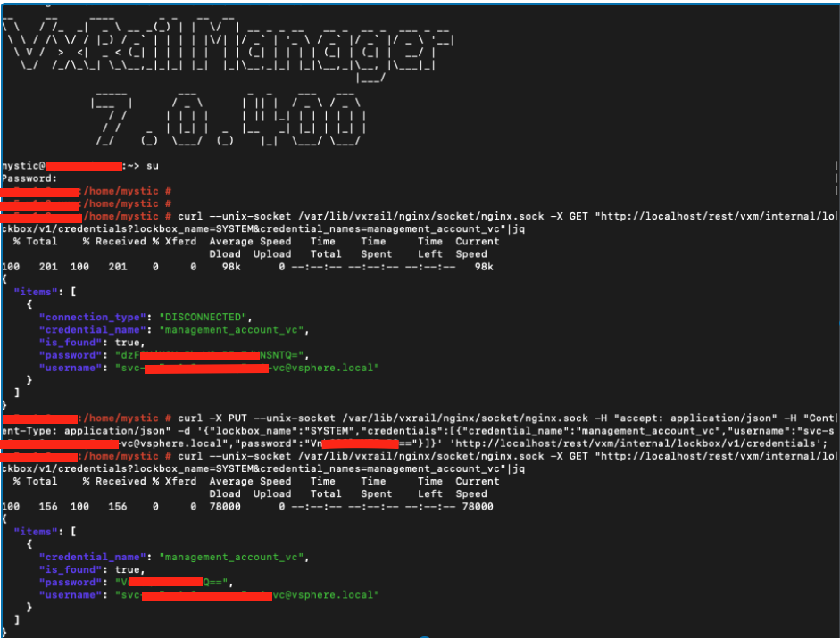The image size is (840, 638).
Task: Select the 'connection_type' JSON key
Action: click(x=96, y=317)
